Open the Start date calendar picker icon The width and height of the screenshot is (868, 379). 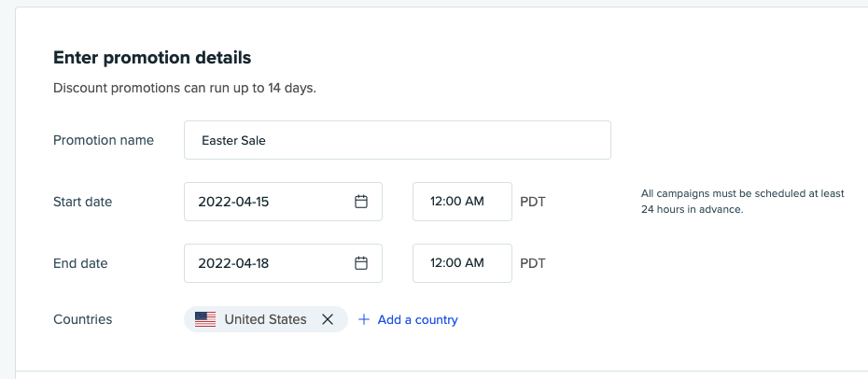(361, 202)
